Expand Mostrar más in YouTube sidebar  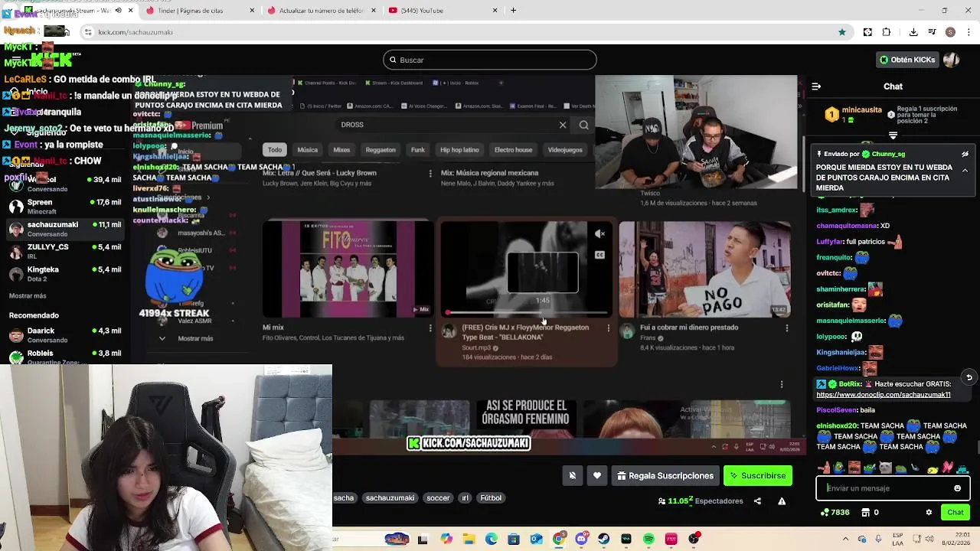[x=195, y=338]
